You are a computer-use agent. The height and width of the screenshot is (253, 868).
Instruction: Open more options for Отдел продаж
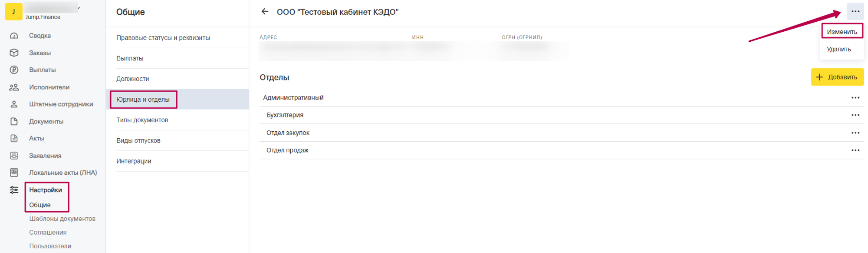click(x=855, y=150)
